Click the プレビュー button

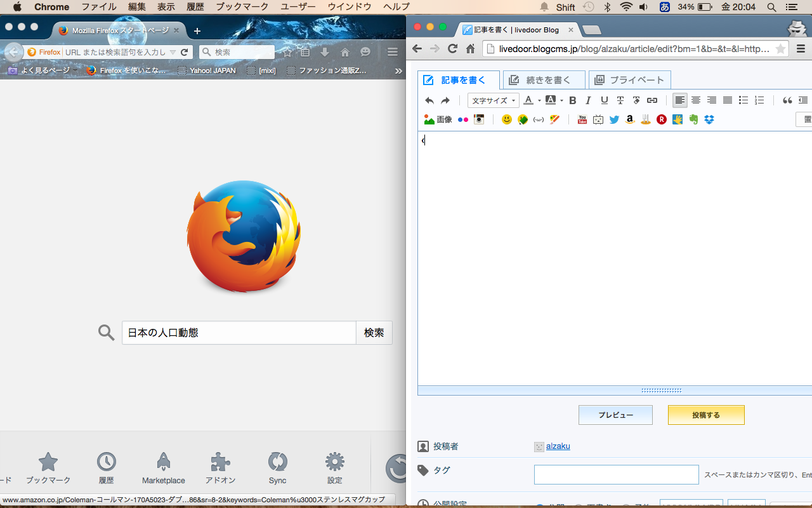[x=615, y=415]
